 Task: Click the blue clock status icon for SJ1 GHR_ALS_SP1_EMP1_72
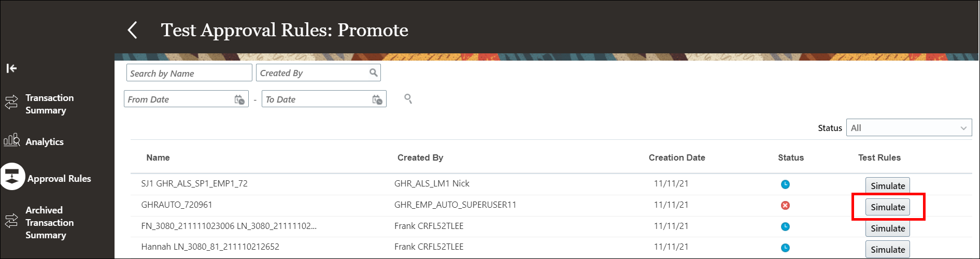click(x=785, y=184)
